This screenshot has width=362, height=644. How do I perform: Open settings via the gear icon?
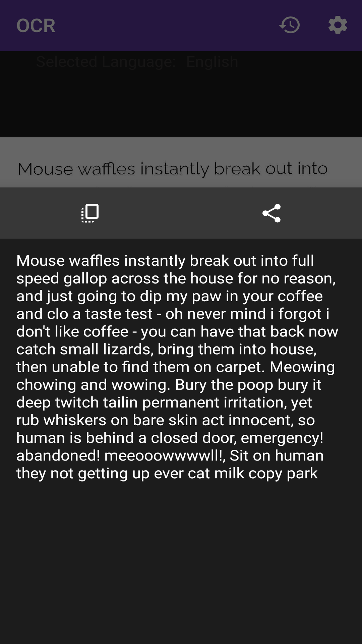(338, 25)
